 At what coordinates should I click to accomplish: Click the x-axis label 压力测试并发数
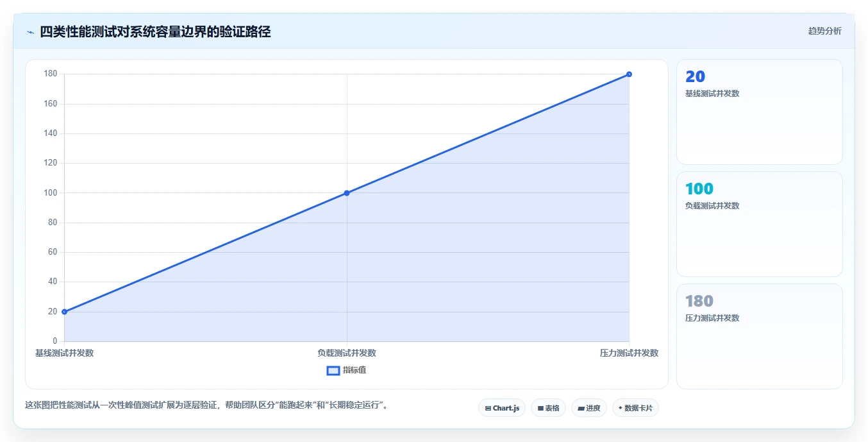[629, 353]
